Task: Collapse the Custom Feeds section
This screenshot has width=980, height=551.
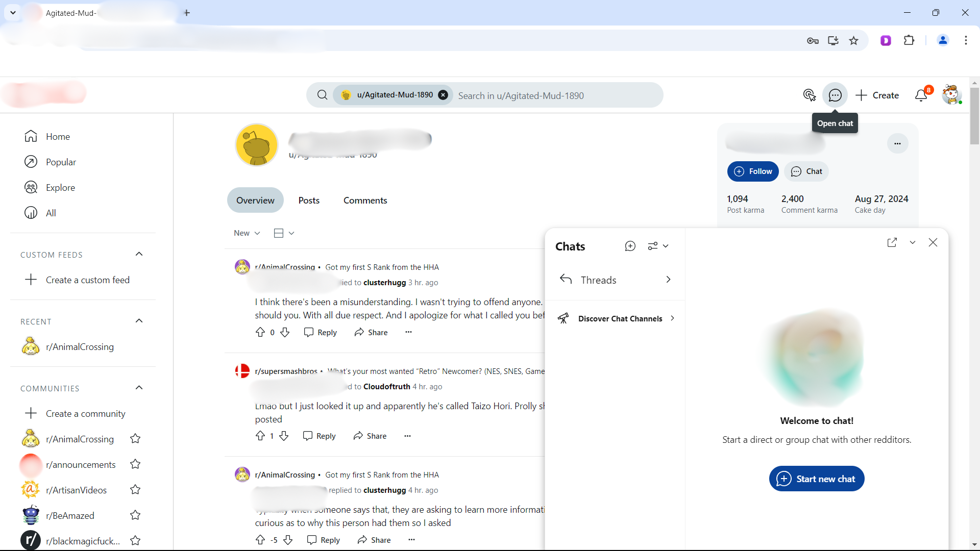Action: click(x=139, y=254)
